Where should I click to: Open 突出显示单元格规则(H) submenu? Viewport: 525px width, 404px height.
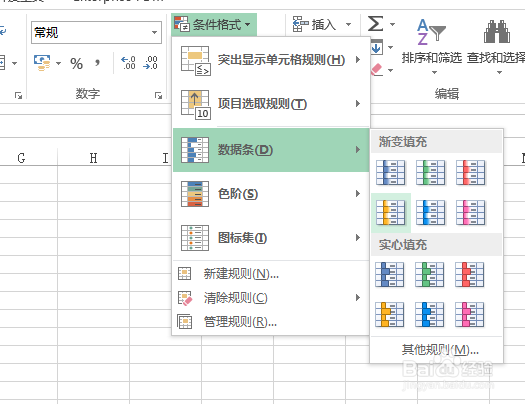(x=271, y=60)
